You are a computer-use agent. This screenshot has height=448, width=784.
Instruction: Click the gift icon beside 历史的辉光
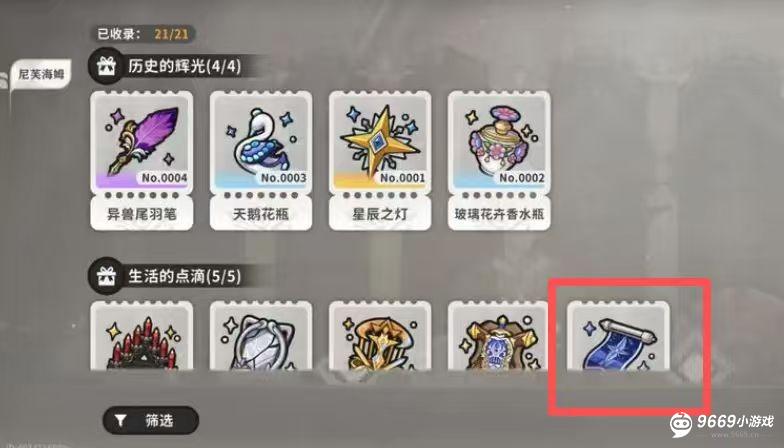click(x=106, y=66)
